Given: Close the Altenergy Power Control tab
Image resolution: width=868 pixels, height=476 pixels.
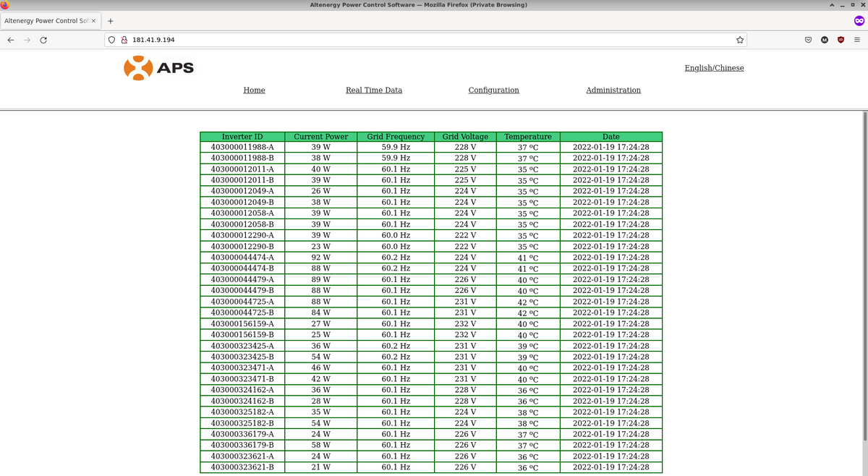Looking at the screenshot, I should click(x=93, y=21).
